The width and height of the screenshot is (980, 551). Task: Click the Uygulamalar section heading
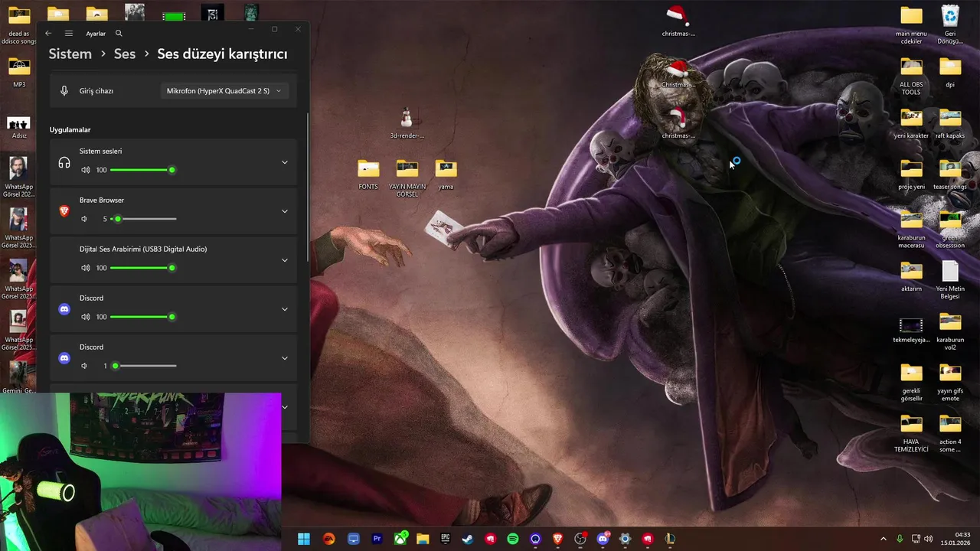click(x=70, y=130)
